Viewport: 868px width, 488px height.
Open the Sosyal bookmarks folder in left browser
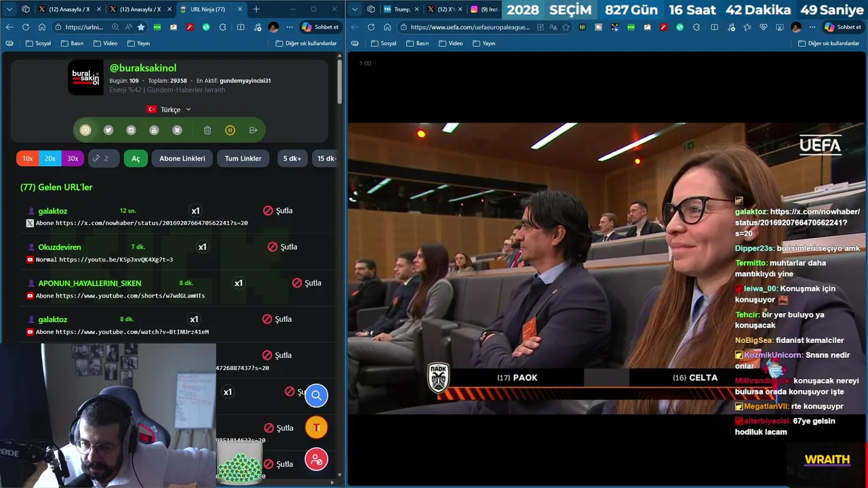click(38, 43)
